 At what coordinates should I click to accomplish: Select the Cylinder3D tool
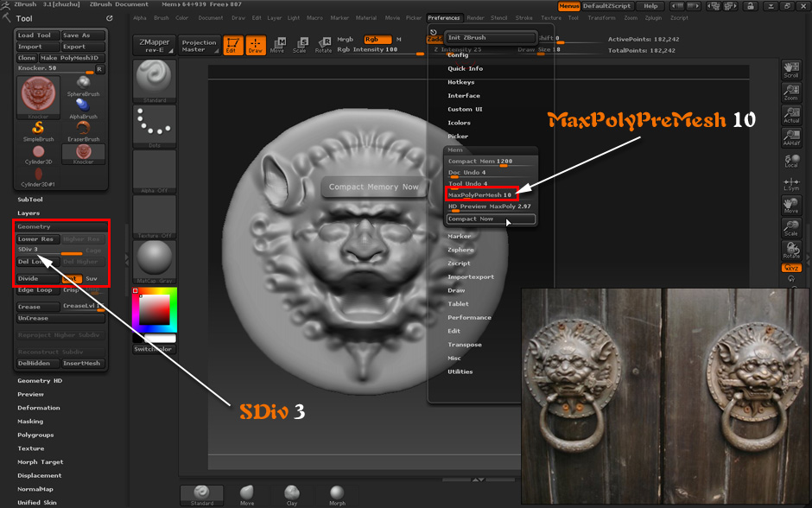(x=38, y=155)
